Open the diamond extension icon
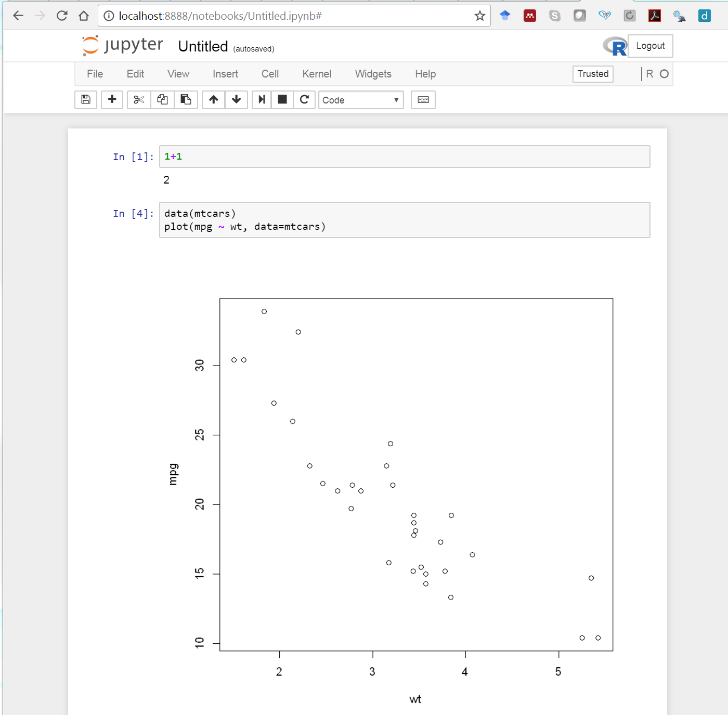Viewport: 728px width, 715px height. pos(605,16)
